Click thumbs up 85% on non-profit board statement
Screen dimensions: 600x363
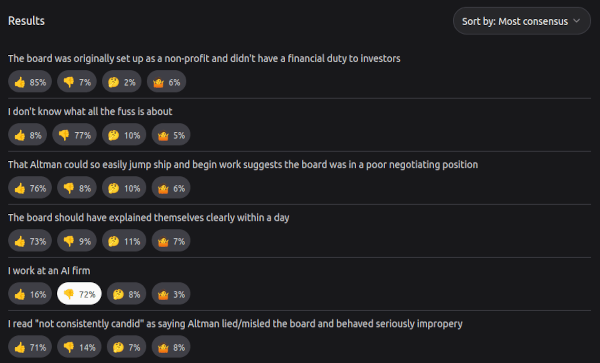[x=30, y=81]
